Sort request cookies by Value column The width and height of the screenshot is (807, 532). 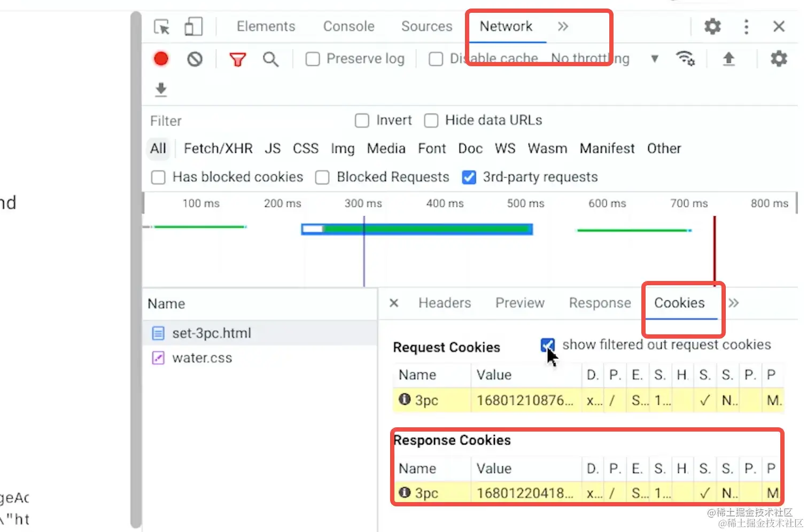pos(526,375)
